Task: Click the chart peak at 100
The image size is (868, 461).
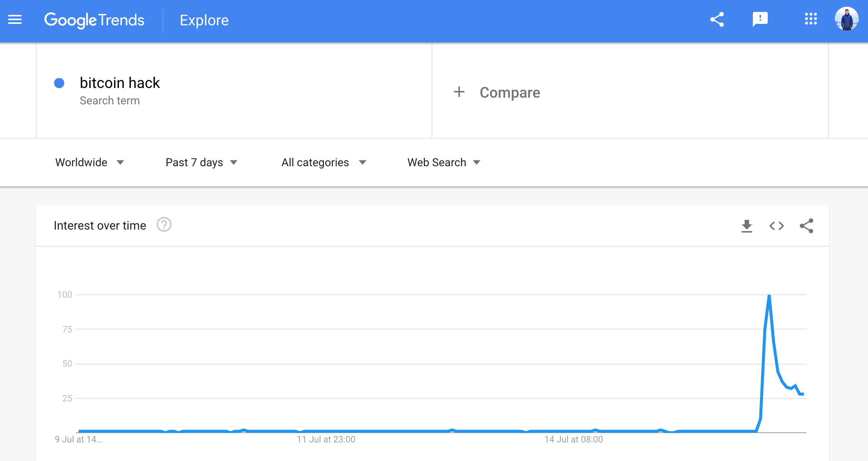Action: [769, 296]
